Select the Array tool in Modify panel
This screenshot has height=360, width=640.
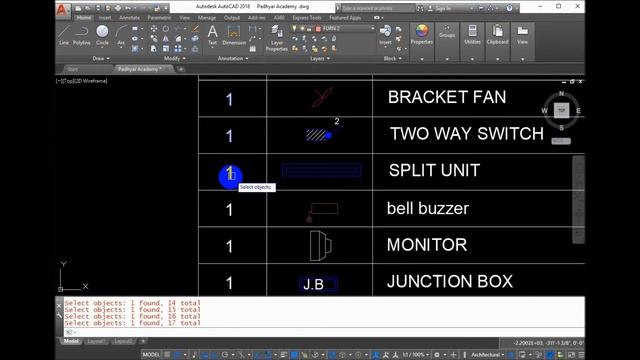click(178, 49)
